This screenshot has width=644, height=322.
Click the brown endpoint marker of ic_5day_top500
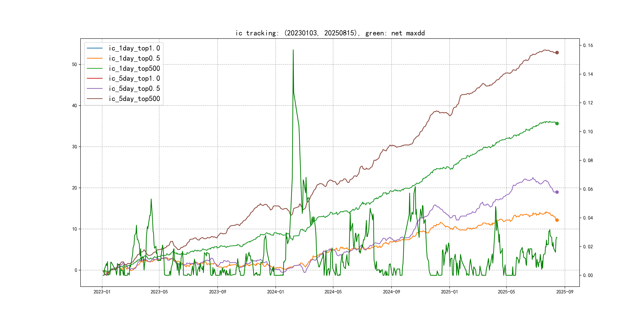tap(557, 52)
